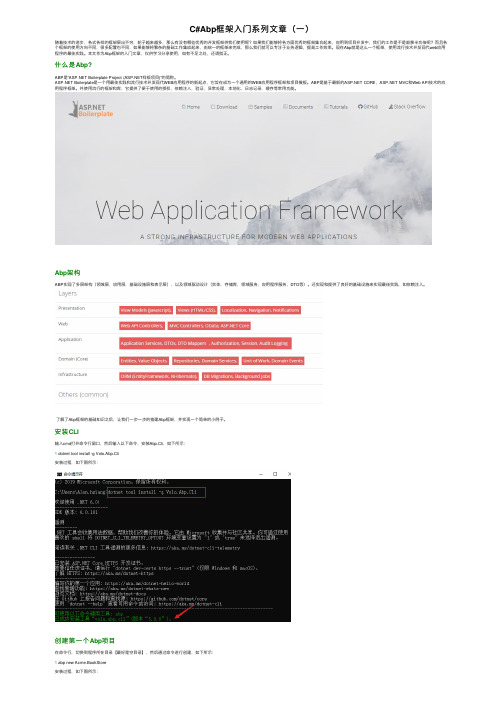This screenshot has width=504, height=713.
Task: Open the Documents nav item
Action: 298,107
